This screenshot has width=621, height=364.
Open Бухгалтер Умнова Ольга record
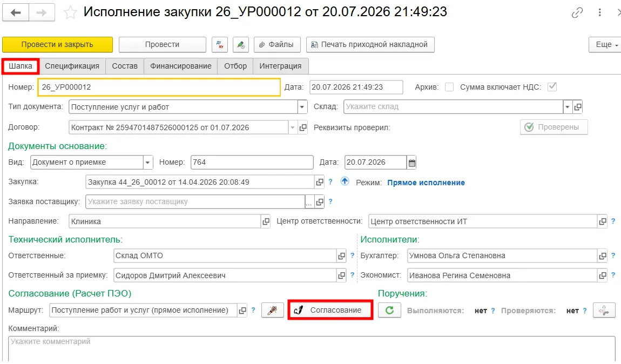(603, 256)
